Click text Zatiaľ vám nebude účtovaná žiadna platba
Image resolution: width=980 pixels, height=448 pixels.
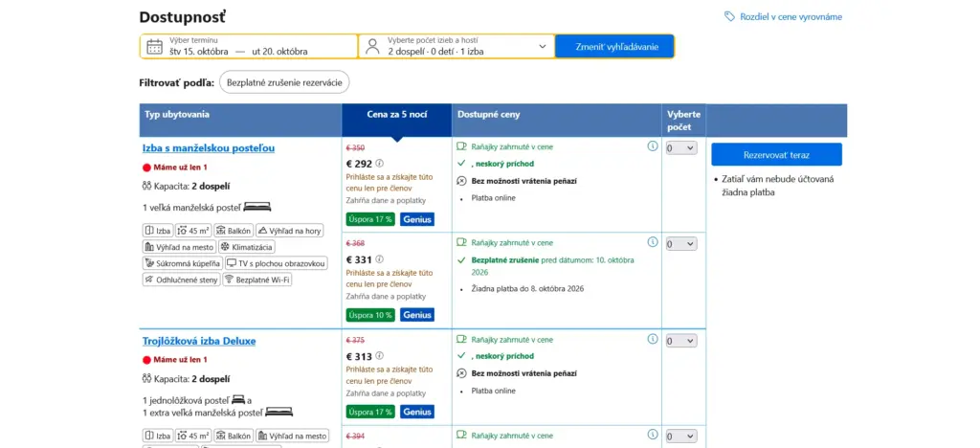(x=777, y=186)
